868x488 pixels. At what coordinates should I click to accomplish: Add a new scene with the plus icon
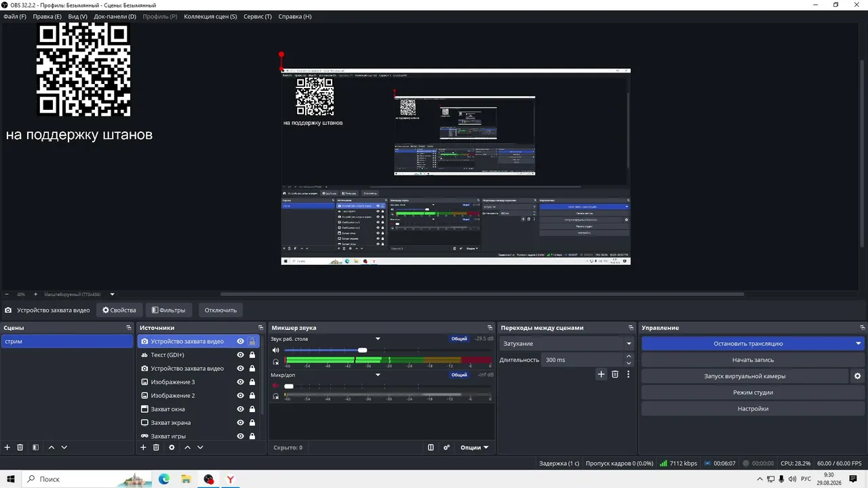pos(7,447)
